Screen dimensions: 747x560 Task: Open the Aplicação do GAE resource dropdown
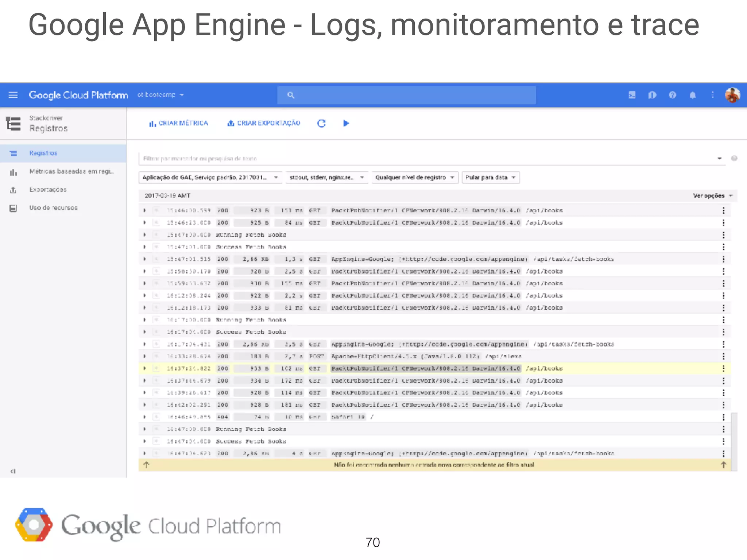pos(210,178)
